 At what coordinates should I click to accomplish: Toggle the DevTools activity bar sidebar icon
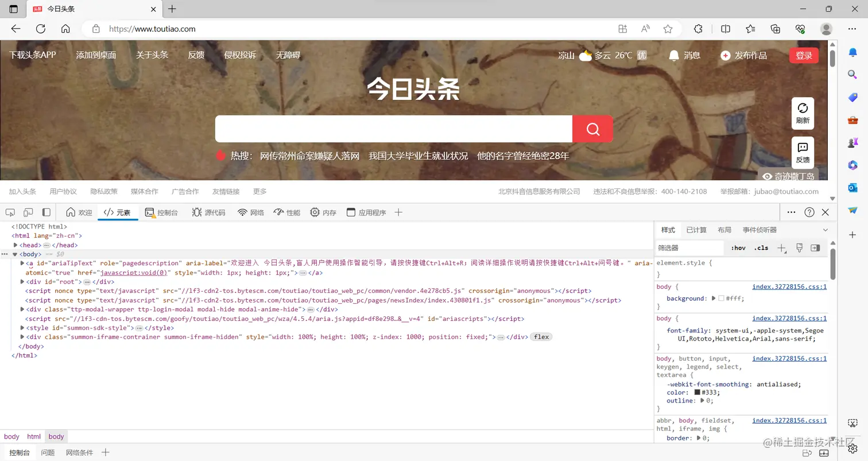pos(46,212)
